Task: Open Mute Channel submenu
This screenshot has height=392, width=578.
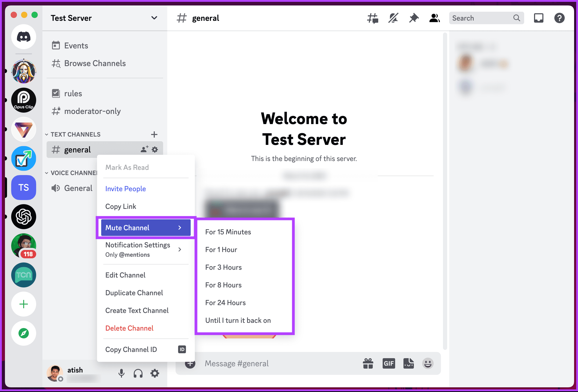Action: pyautogui.click(x=146, y=228)
